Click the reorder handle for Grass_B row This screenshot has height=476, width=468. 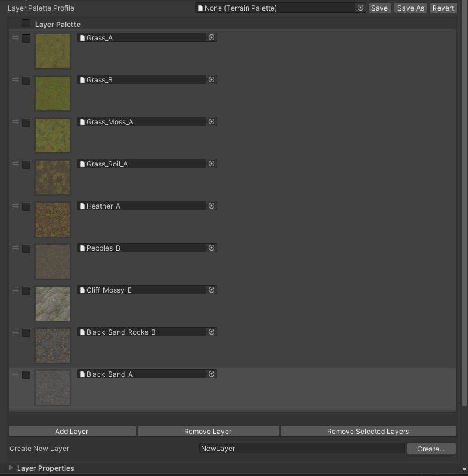15,79
